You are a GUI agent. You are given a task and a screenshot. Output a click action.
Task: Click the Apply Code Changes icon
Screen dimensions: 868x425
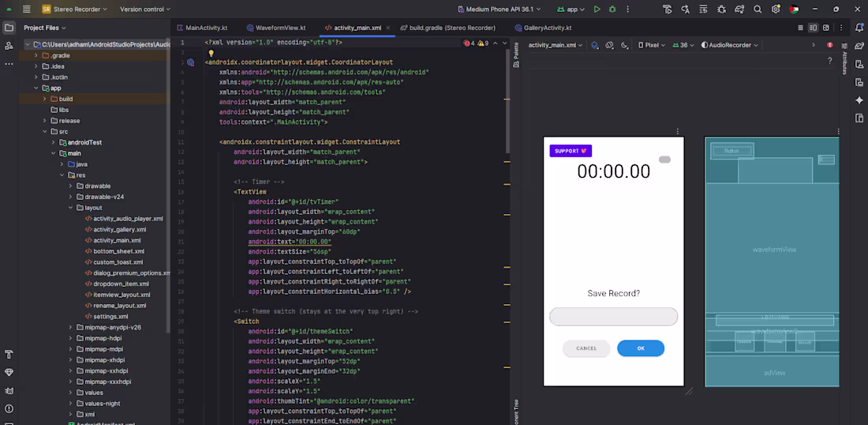[x=703, y=9]
